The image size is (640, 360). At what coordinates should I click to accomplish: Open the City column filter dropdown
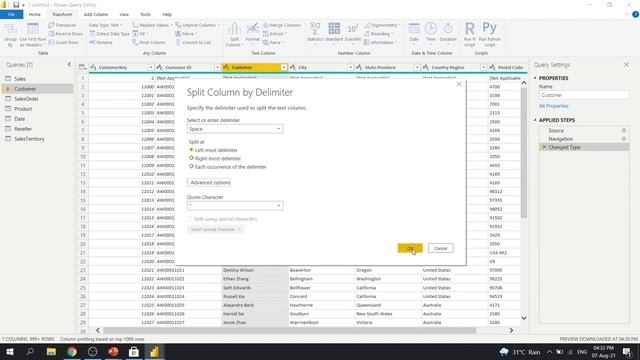tap(350, 67)
